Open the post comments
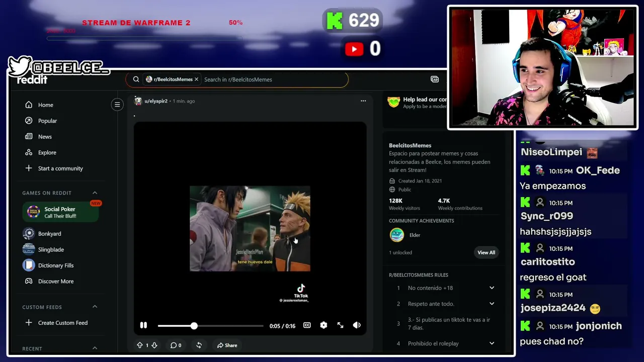This screenshot has height=362, width=644. point(176,345)
